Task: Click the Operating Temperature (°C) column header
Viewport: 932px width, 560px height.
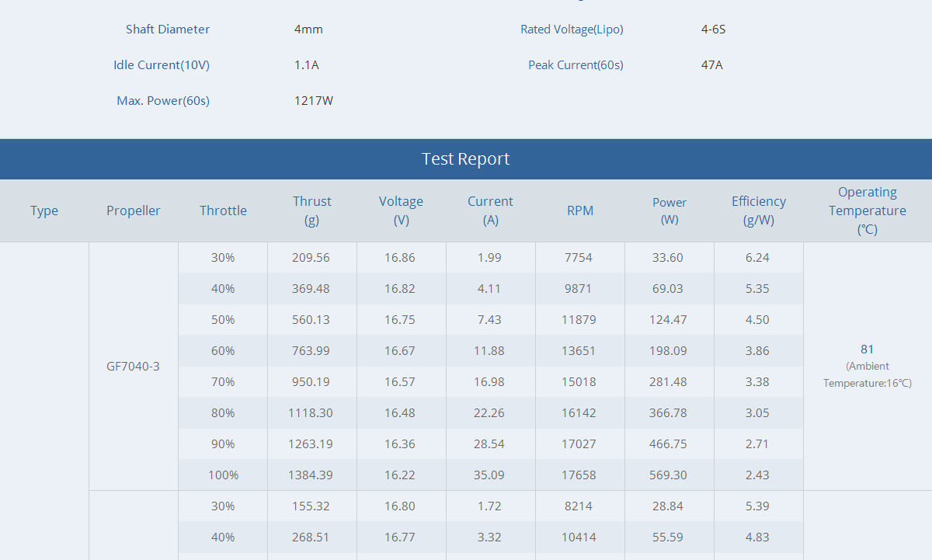Action: point(868,210)
